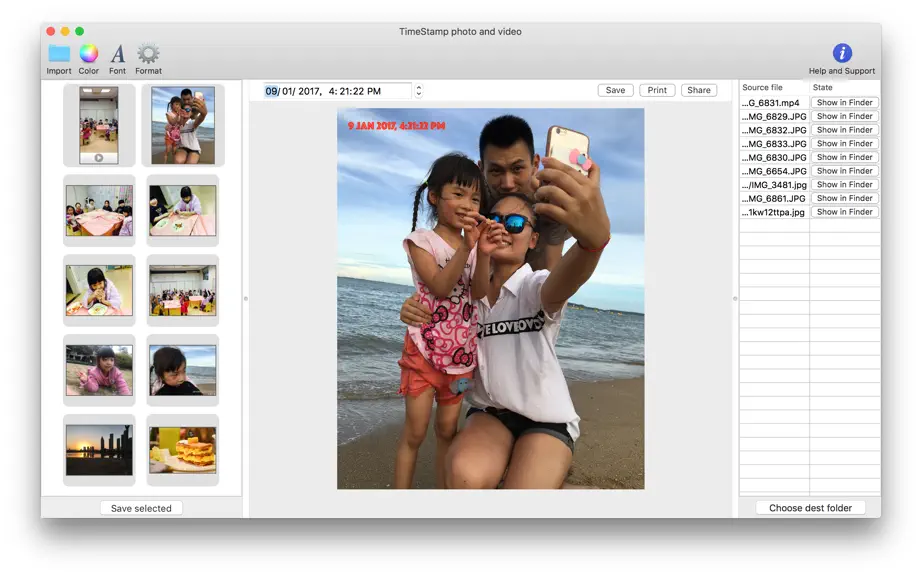Click the Print button
This screenshot has height=576, width=922.
point(657,90)
